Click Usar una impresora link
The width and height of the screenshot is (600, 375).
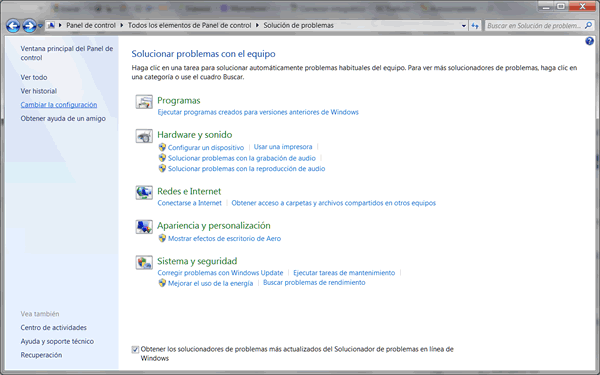(283, 147)
